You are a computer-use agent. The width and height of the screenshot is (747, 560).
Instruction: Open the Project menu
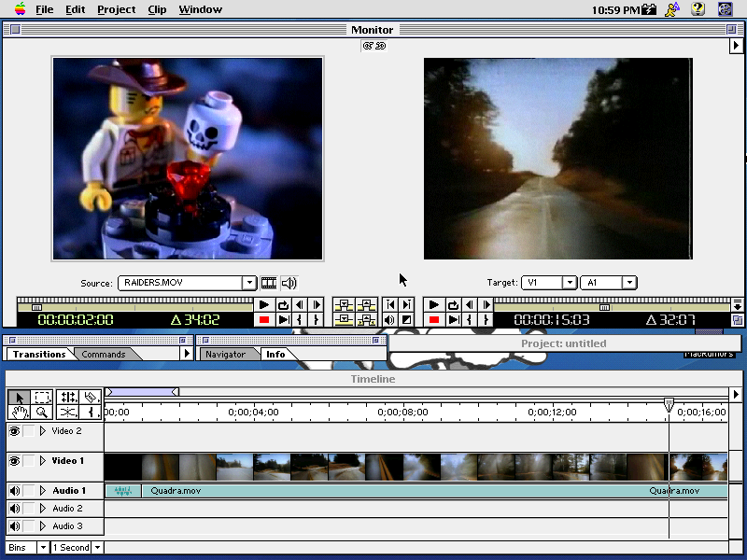[117, 9]
